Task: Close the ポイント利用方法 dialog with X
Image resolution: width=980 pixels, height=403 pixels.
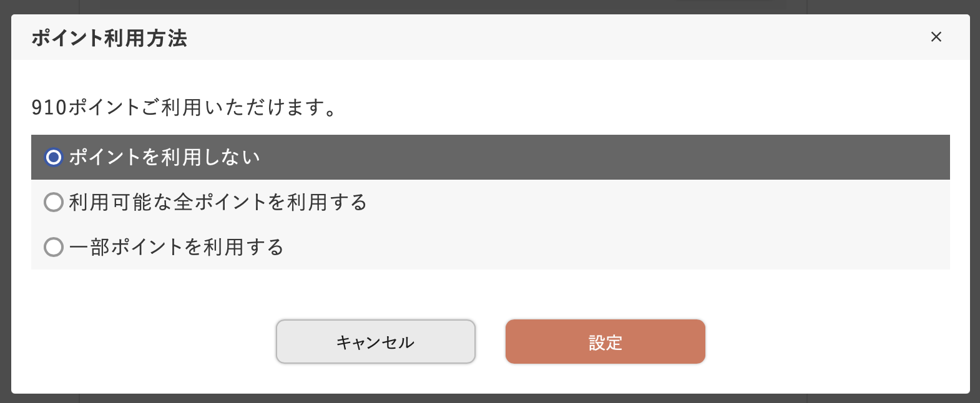Action: click(936, 37)
